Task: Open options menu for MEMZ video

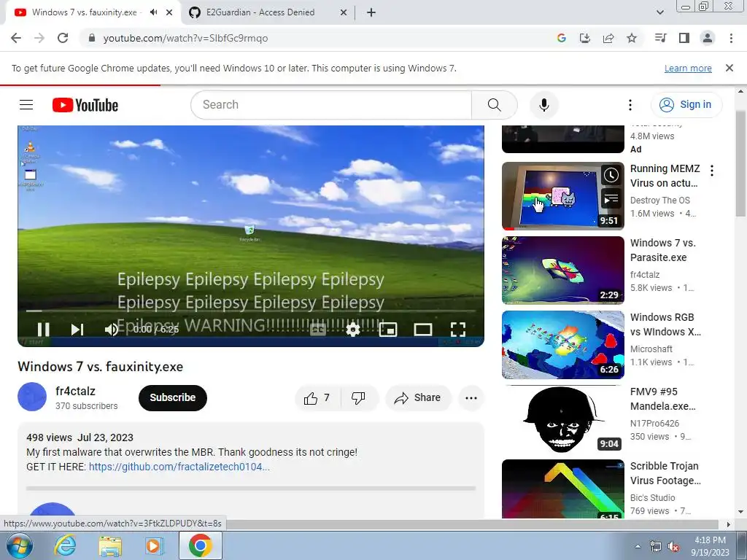Action: (712, 171)
